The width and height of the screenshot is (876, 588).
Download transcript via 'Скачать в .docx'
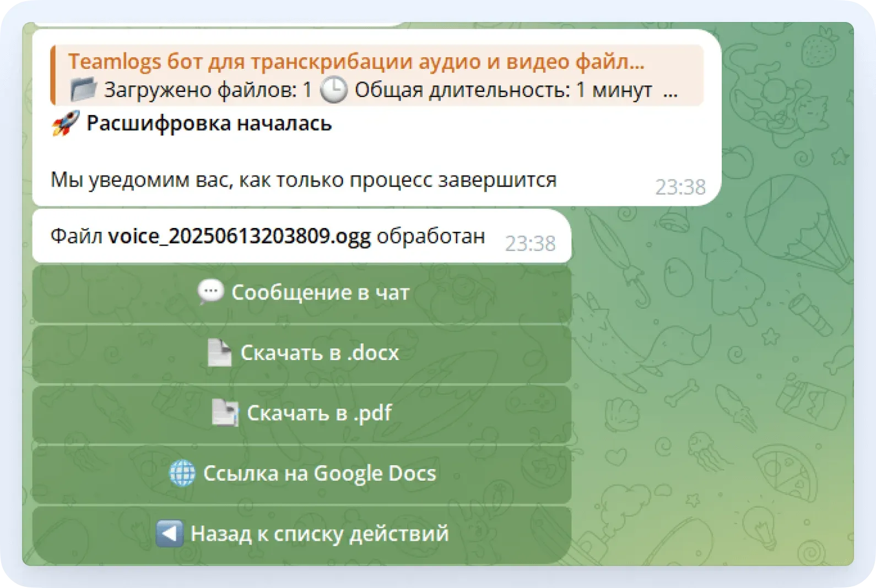pos(302,353)
